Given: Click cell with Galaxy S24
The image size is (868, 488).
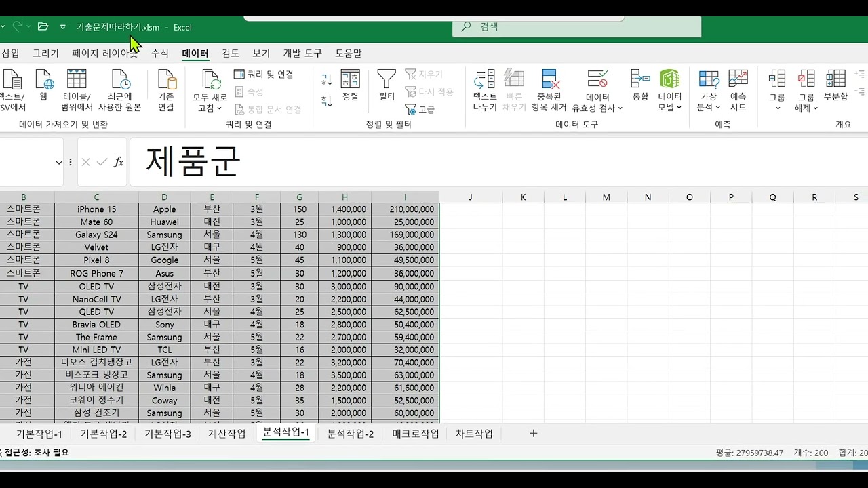Looking at the screenshot, I should pyautogui.click(x=96, y=235).
